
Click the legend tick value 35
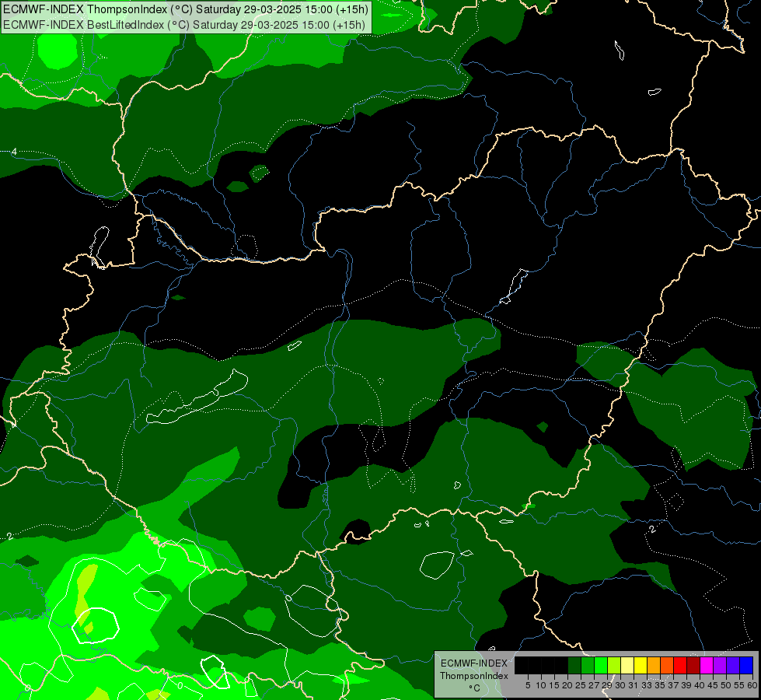pos(661,685)
